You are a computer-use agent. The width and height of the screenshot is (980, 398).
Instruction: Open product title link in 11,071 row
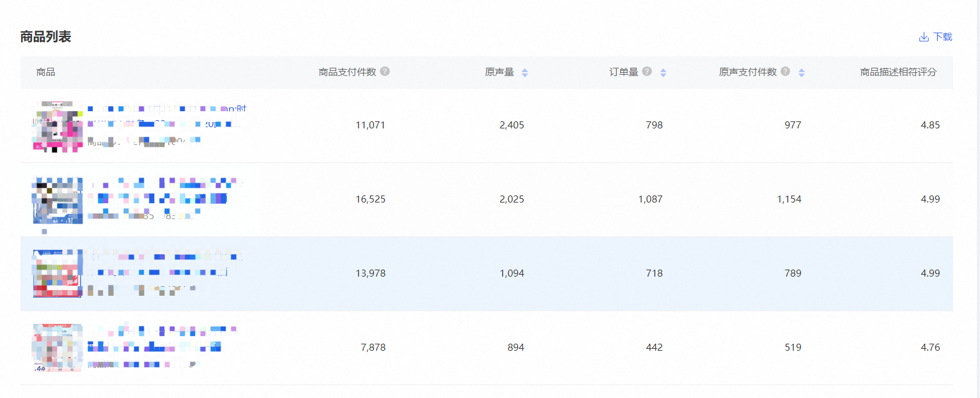[x=166, y=117]
